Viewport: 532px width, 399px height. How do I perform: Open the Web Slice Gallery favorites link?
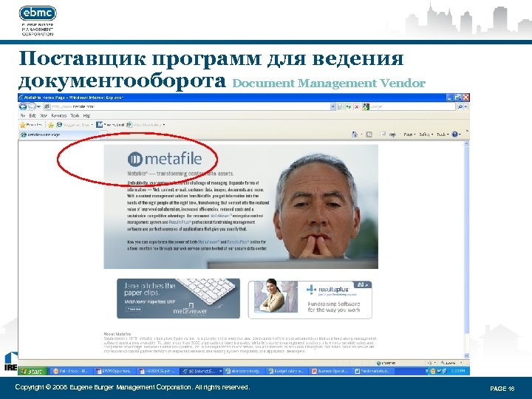(146, 125)
